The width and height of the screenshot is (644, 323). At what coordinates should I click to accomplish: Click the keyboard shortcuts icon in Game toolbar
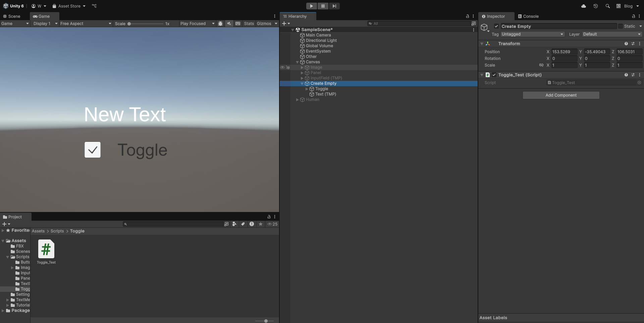coord(238,23)
